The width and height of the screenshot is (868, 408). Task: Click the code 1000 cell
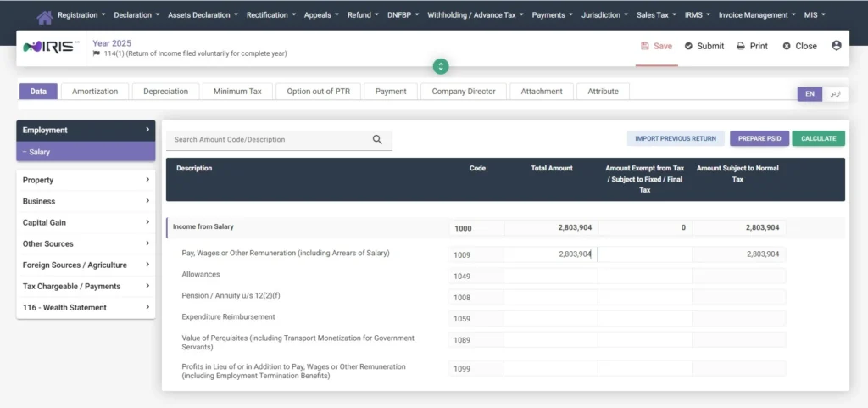coord(476,228)
